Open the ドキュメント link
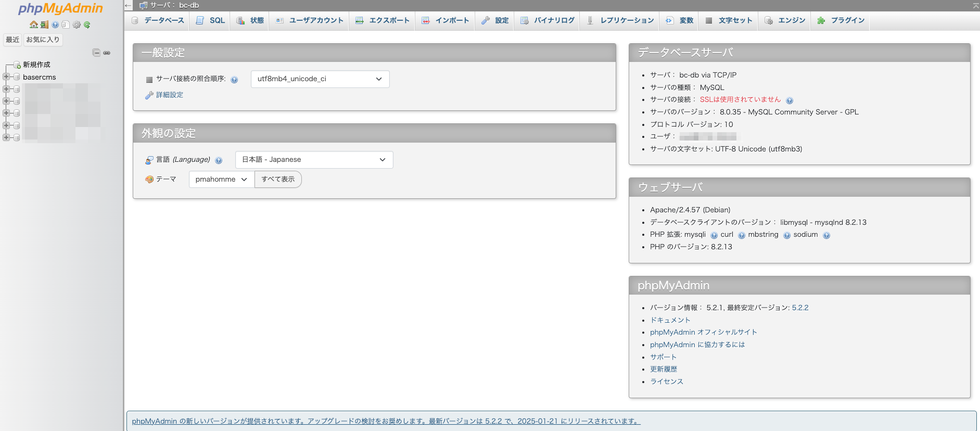Screen dimensions: 980x431 click(x=670, y=320)
